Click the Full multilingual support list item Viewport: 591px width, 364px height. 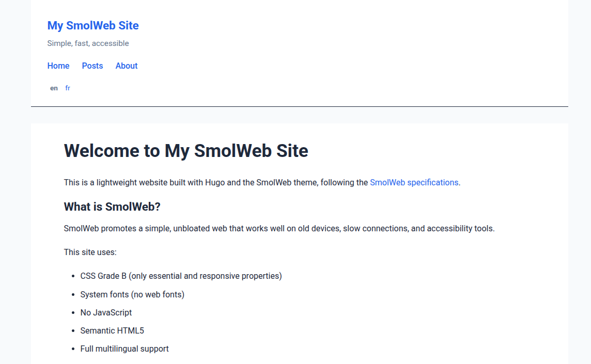pyautogui.click(x=125, y=349)
